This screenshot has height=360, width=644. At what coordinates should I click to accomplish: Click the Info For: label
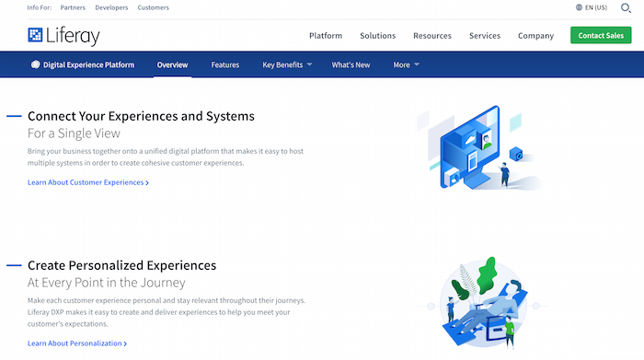tap(40, 7)
